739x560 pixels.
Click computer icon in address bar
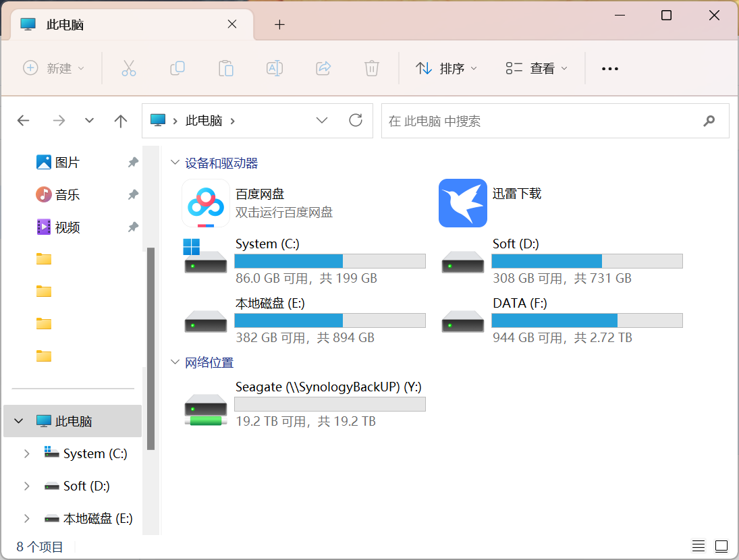pyautogui.click(x=158, y=120)
